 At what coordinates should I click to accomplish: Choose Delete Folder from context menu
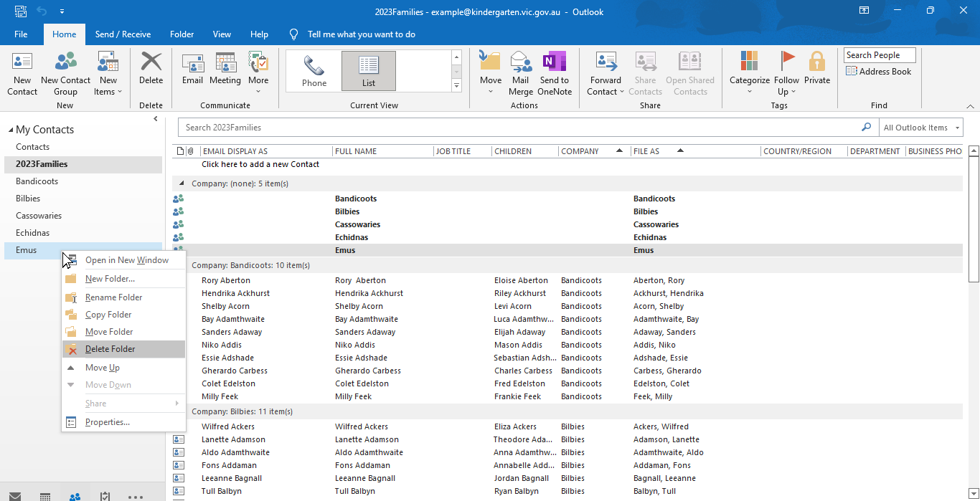(123, 349)
